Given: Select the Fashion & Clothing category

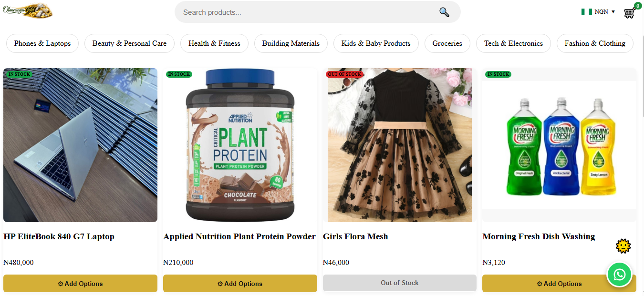Looking at the screenshot, I should coord(595,43).
